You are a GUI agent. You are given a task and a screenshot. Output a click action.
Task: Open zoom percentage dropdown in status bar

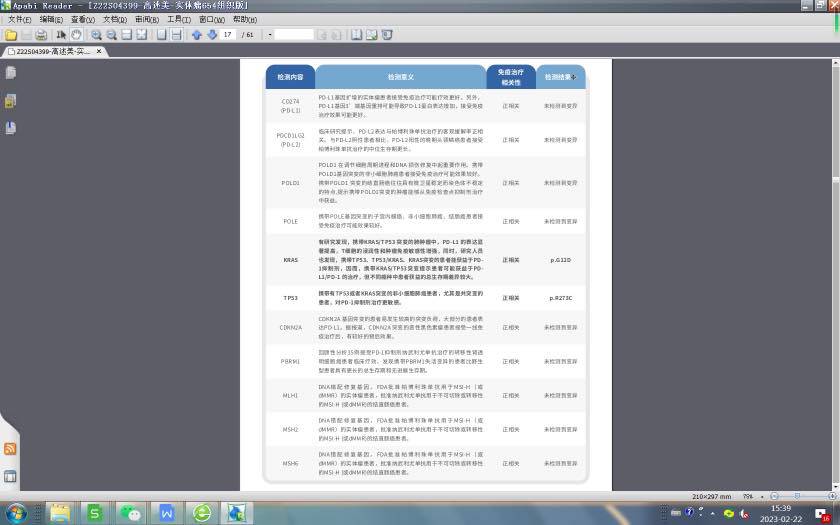click(762, 496)
